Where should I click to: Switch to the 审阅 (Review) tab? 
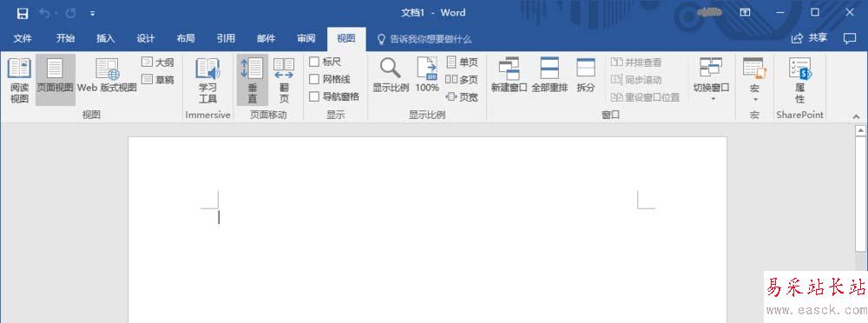(306, 38)
